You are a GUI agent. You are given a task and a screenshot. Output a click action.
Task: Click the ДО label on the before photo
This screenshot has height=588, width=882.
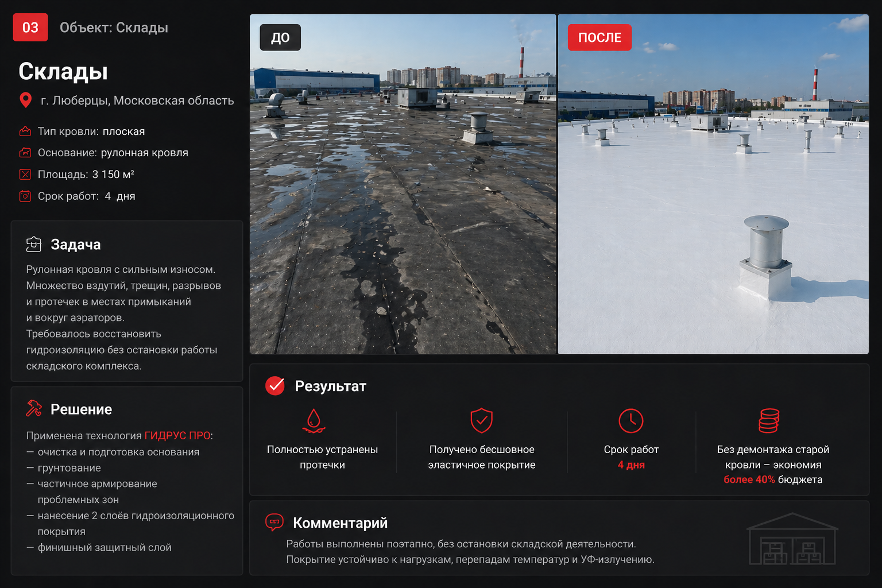coord(280,37)
